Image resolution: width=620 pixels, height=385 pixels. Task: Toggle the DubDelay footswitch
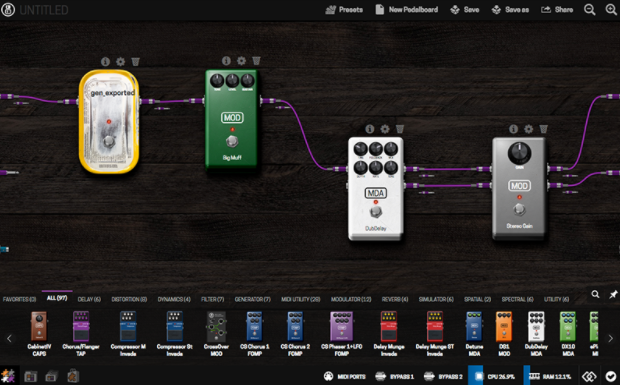click(x=376, y=212)
